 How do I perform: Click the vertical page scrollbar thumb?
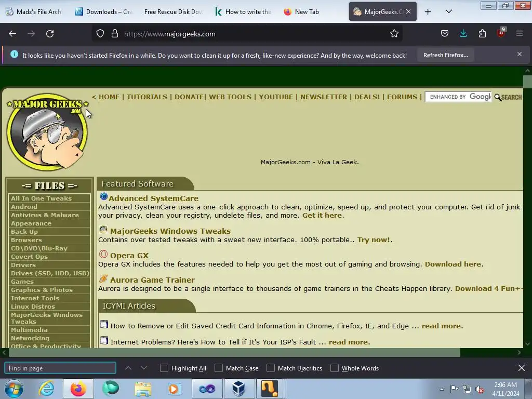(x=527, y=82)
